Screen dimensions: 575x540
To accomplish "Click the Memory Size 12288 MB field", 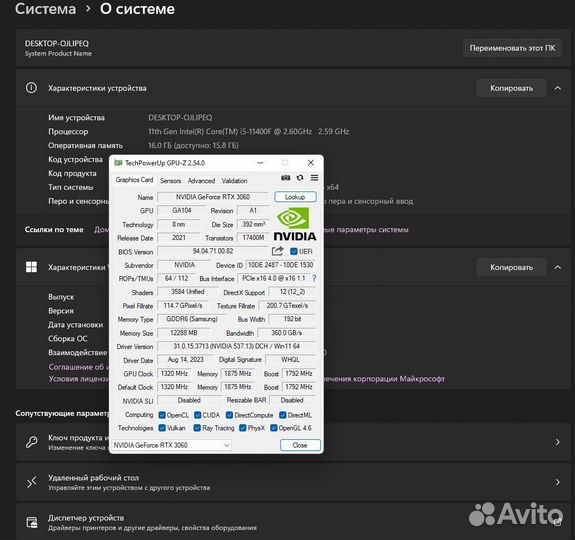I will click(x=184, y=333).
